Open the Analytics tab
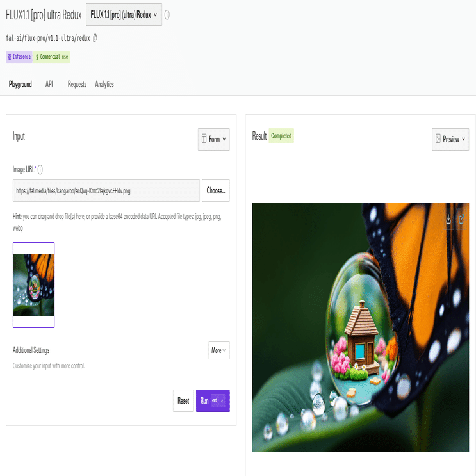This screenshot has height=476, width=476. coord(104,85)
